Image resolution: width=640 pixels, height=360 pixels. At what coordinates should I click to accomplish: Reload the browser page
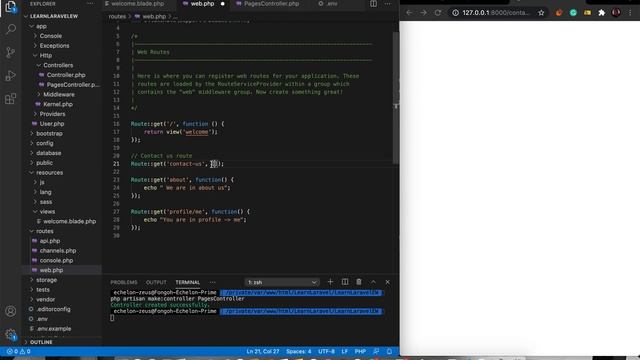[438, 13]
